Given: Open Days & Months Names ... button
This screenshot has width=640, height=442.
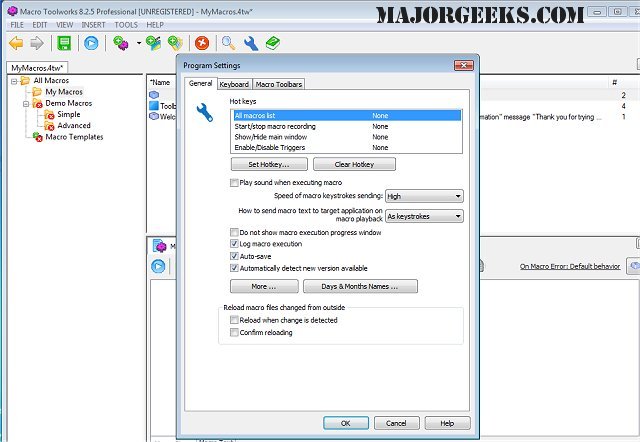Looking at the screenshot, I should pyautogui.click(x=360, y=287).
